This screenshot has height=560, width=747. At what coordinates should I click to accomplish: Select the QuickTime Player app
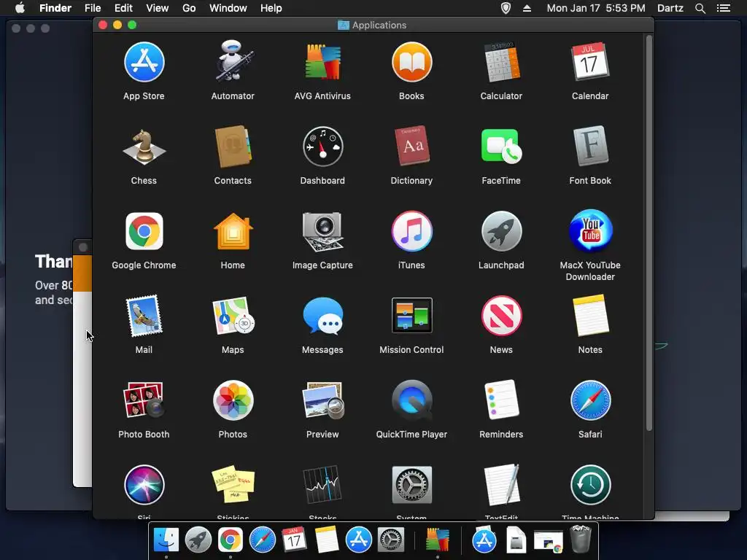coord(411,400)
